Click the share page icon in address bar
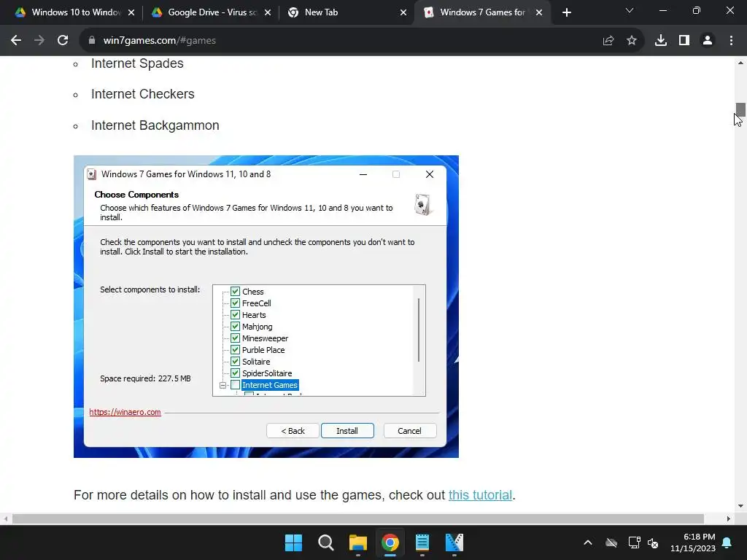Image resolution: width=747 pixels, height=560 pixels. [x=608, y=41]
